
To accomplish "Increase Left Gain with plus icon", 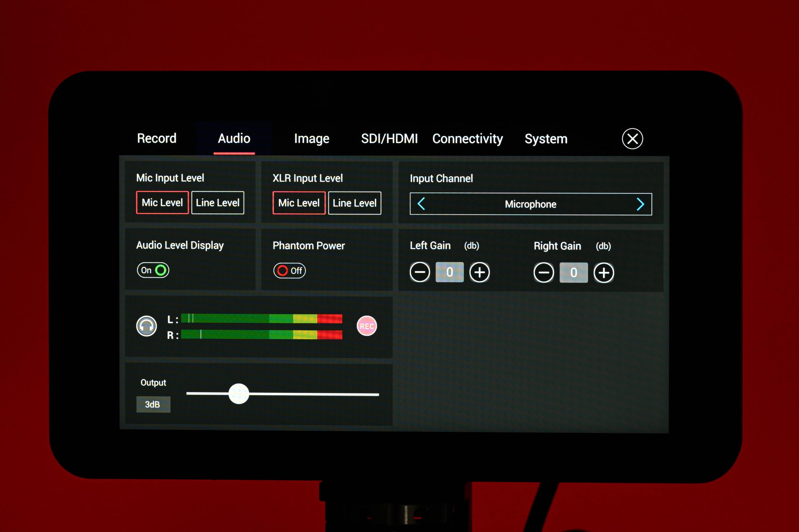I will pyautogui.click(x=479, y=272).
